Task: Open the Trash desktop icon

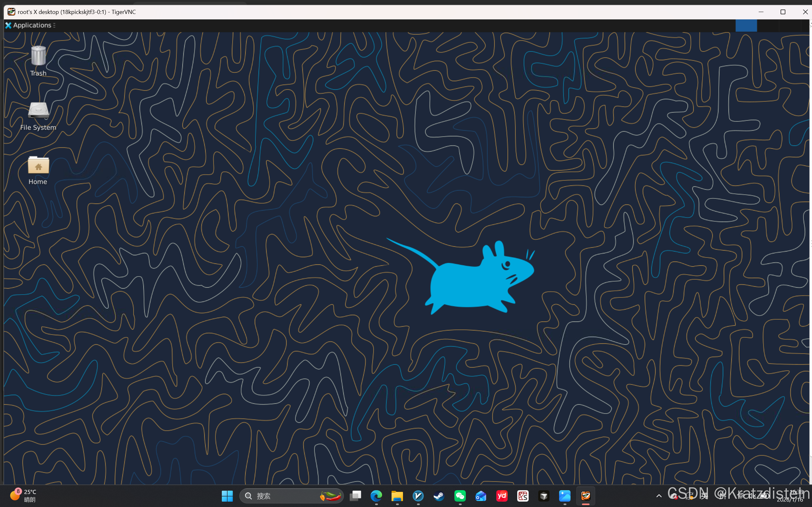Action: (x=38, y=56)
